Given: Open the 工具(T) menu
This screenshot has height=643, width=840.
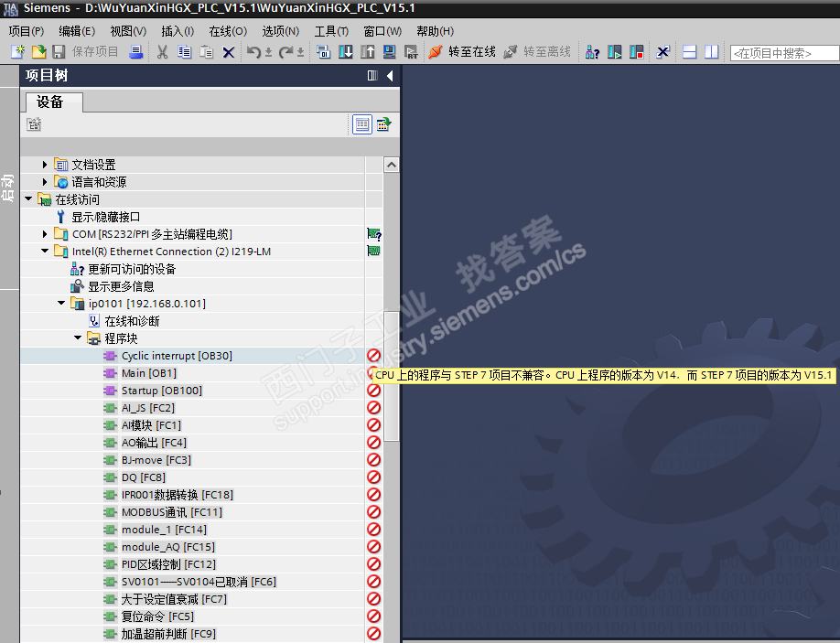Looking at the screenshot, I should [x=331, y=31].
